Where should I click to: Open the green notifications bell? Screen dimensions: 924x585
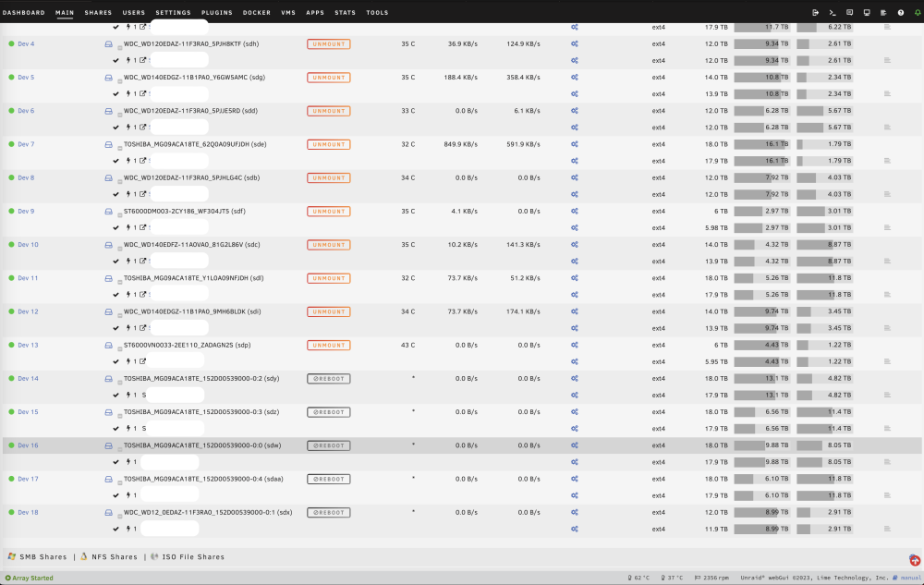click(918, 12)
